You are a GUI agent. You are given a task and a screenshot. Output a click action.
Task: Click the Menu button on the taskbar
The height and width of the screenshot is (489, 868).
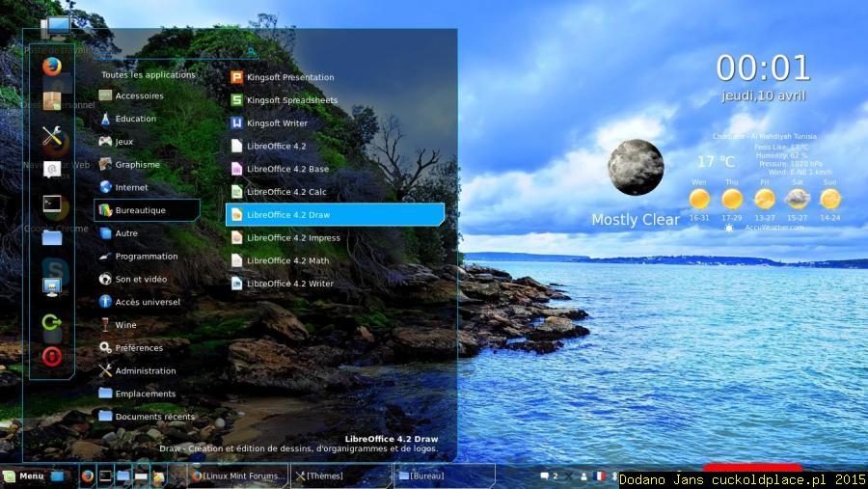24,476
